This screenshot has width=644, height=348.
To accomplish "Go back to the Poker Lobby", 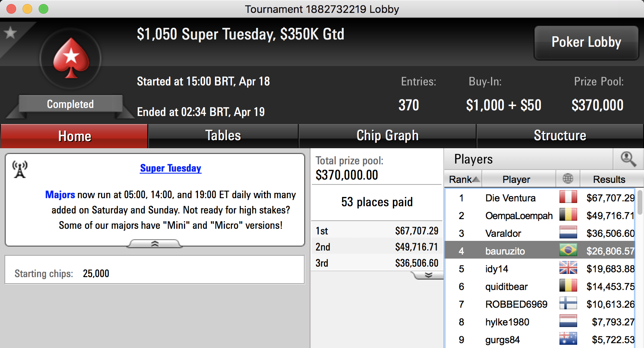I will (x=586, y=43).
